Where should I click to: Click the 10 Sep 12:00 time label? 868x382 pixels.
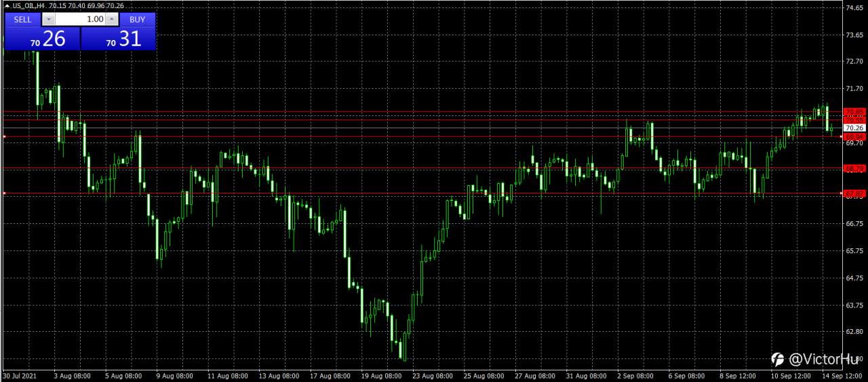click(x=792, y=375)
